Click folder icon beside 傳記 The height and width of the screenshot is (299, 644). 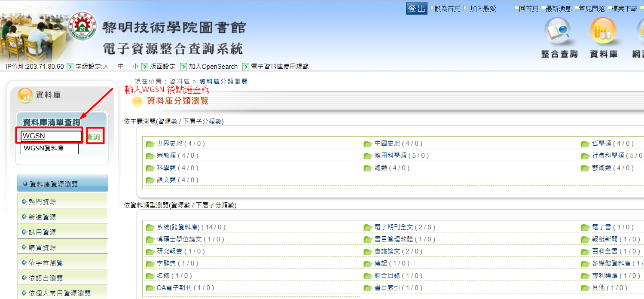[368, 264]
